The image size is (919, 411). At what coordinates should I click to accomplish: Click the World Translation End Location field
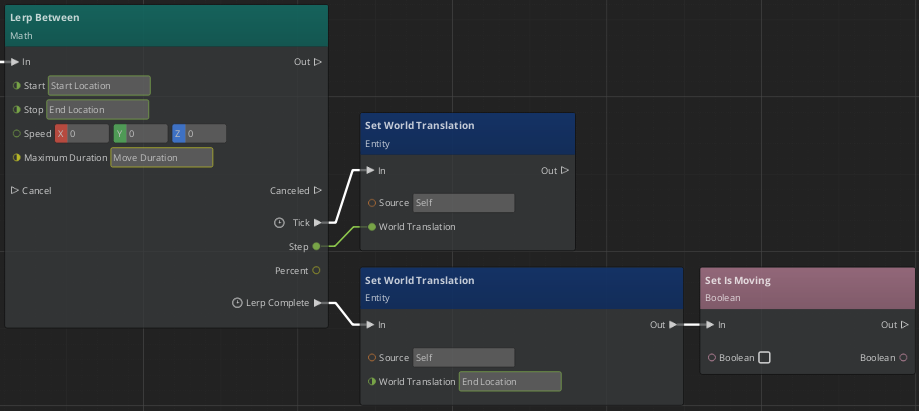point(510,381)
